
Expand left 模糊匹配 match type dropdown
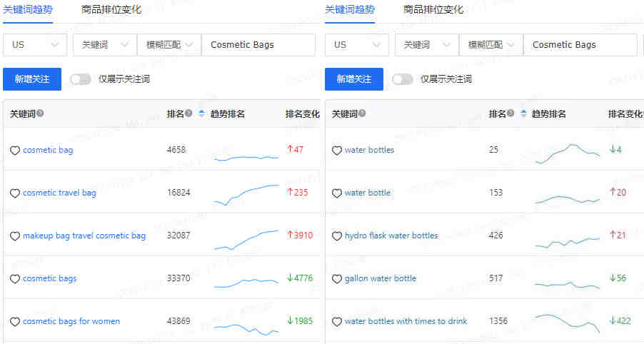[169, 45]
